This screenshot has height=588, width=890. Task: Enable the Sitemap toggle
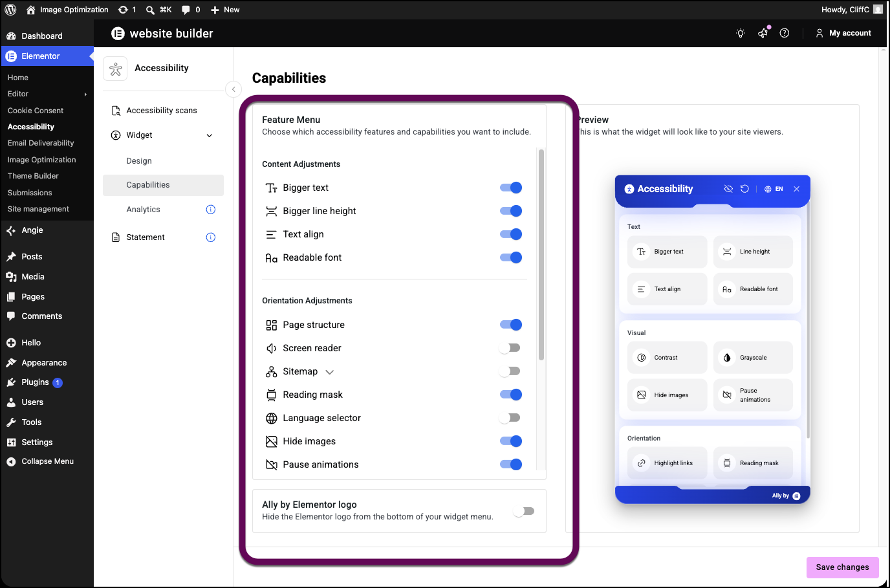[510, 371]
